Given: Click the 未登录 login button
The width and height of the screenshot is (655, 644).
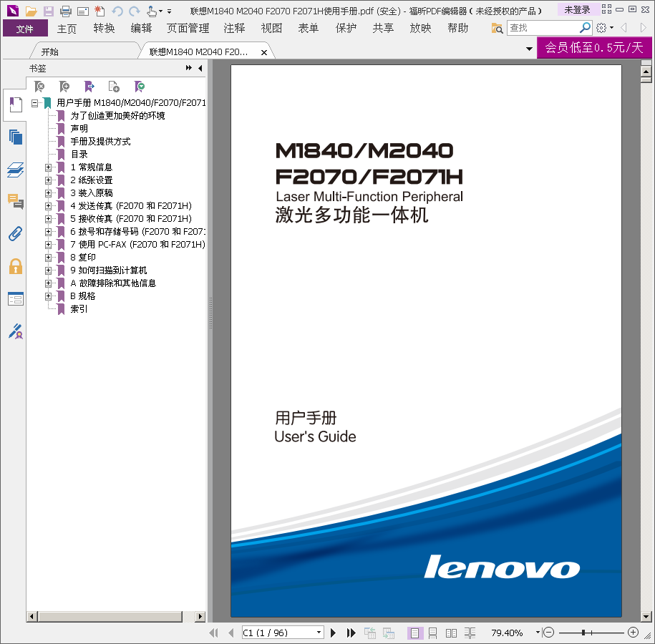Looking at the screenshot, I should (x=577, y=9).
